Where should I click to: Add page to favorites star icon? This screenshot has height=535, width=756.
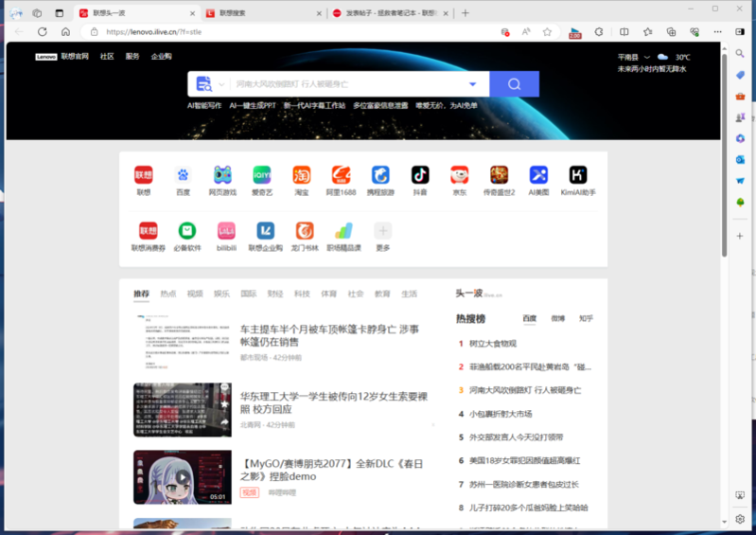547,31
